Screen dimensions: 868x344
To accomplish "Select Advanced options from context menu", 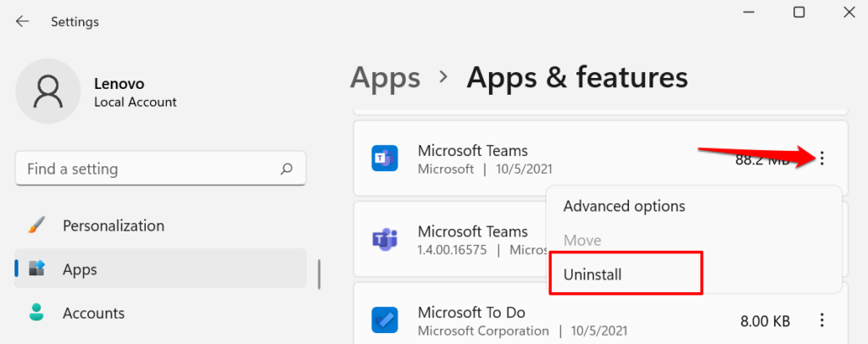I will point(624,206).
